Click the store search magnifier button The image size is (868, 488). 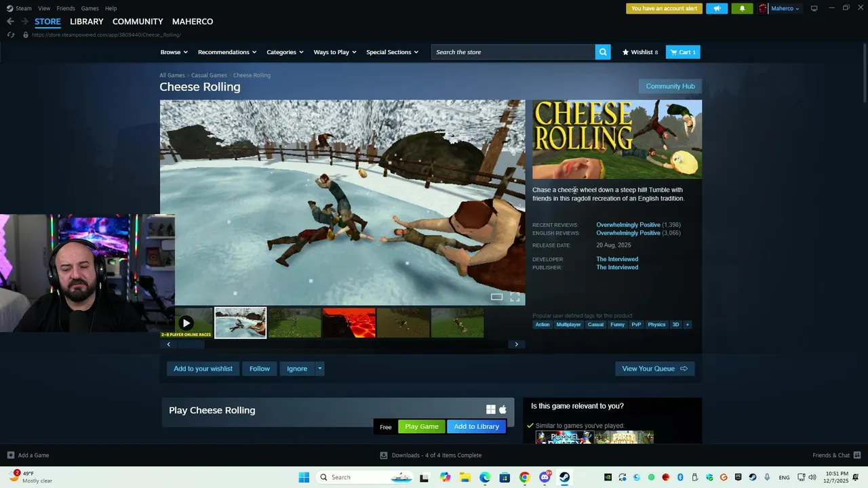point(603,52)
